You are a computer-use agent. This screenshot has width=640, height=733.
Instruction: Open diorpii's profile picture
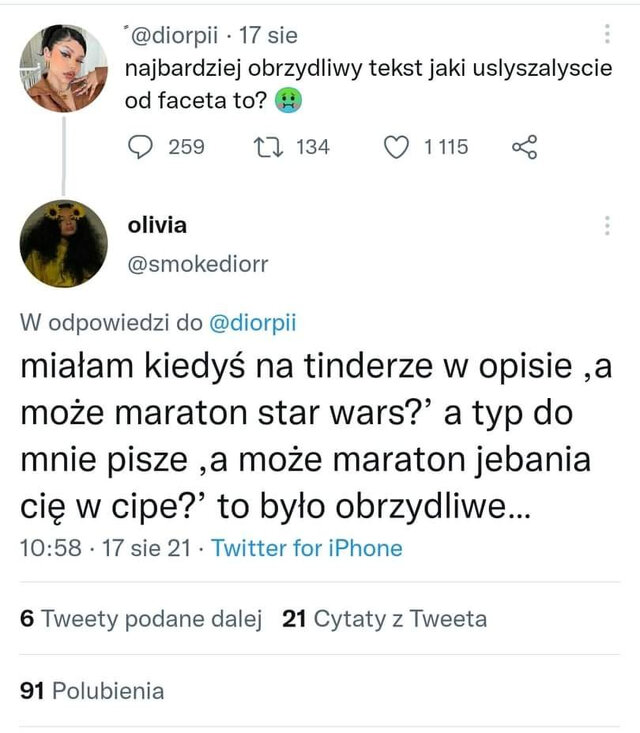click(x=63, y=68)
